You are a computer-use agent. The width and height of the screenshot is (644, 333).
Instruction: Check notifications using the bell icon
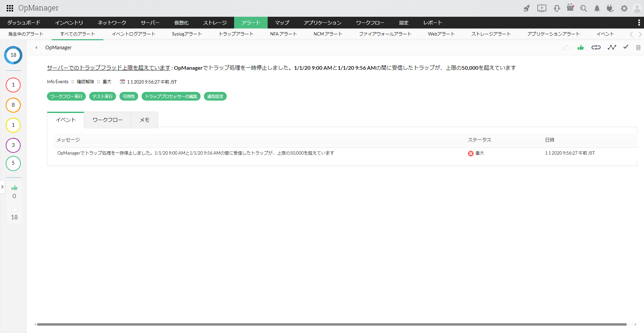point(597,8)
